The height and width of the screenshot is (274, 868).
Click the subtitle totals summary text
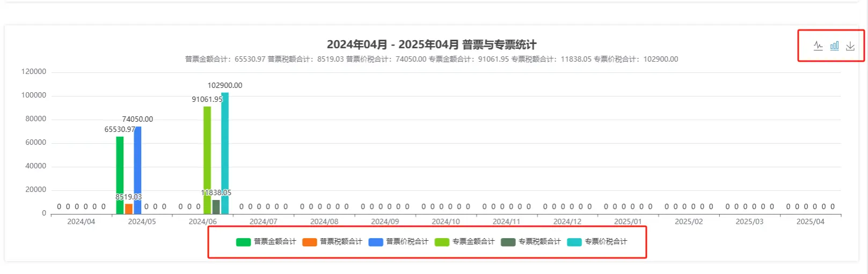click(x=432, y=60)
